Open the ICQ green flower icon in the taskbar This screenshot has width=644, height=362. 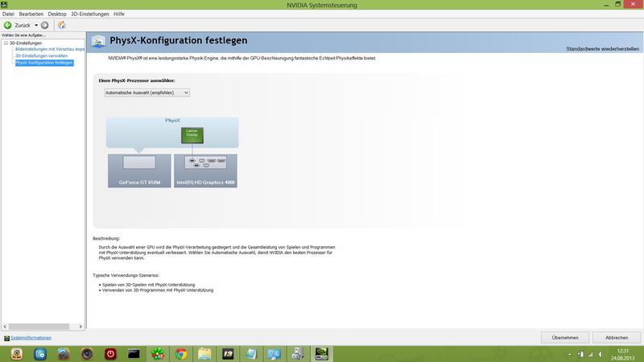pos(157,354)
